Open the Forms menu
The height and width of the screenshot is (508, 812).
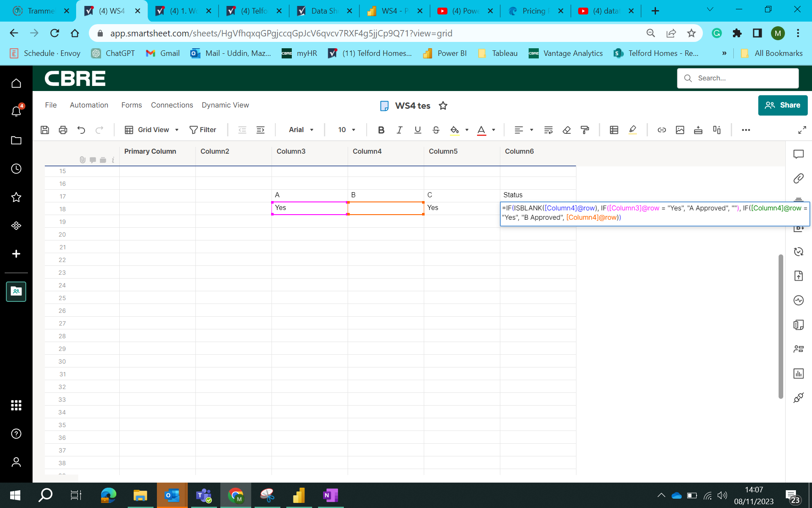click(x=132, y=105)
